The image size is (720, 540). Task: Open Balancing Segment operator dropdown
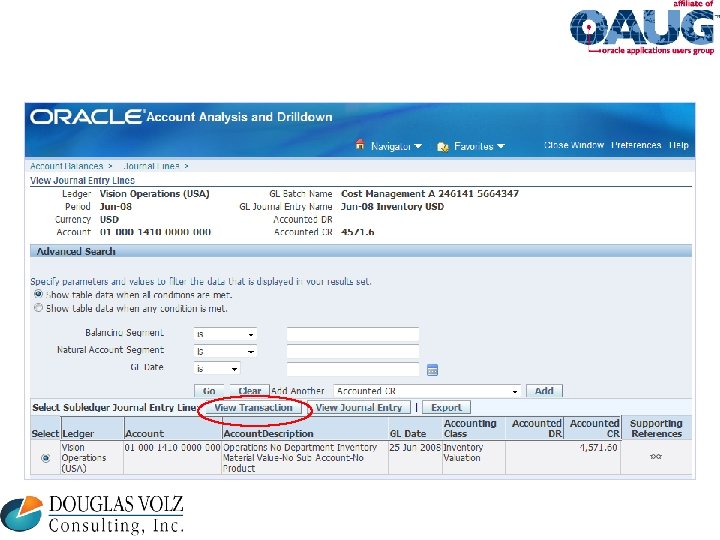point(225,334)
